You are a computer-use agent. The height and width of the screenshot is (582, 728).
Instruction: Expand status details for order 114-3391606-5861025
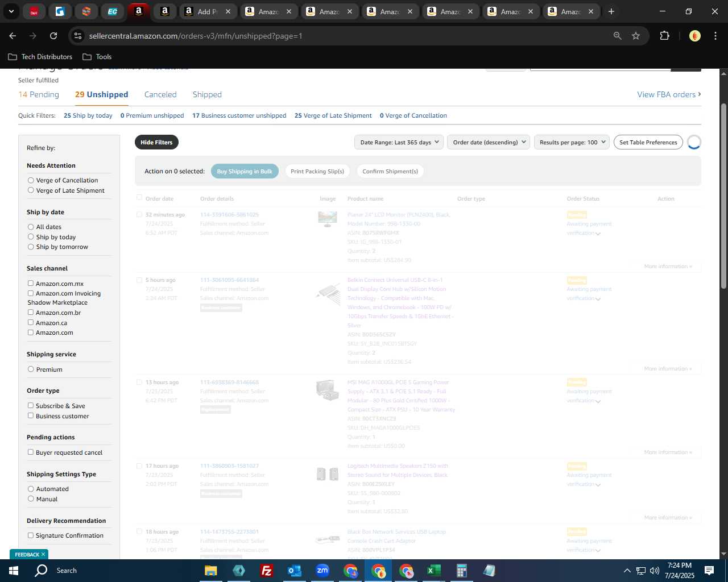pos(598,234)
